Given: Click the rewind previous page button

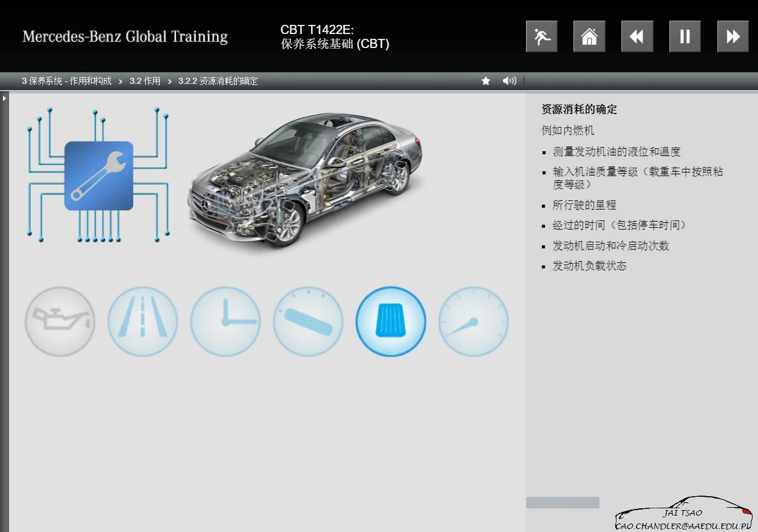Looking at the screenshot, I should coord(637,36).
